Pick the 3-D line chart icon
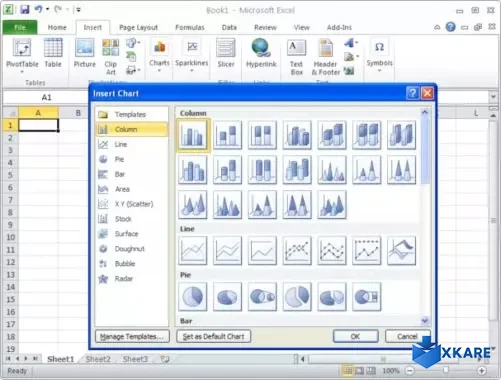 (401, 251)
